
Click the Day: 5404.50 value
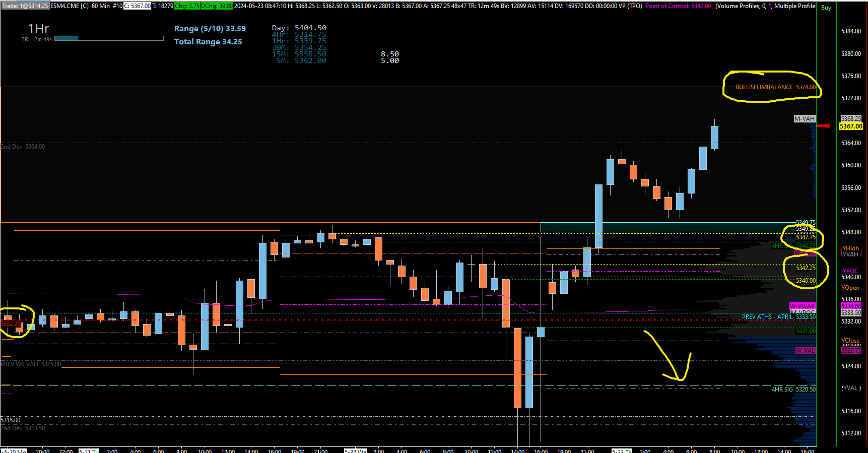click(299, 28)
